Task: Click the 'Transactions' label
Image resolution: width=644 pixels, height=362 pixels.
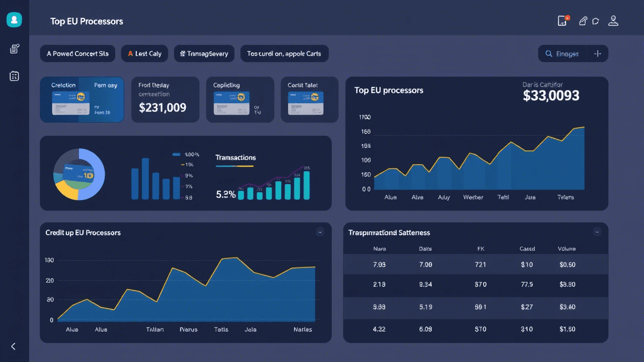Action: (235, 157)
